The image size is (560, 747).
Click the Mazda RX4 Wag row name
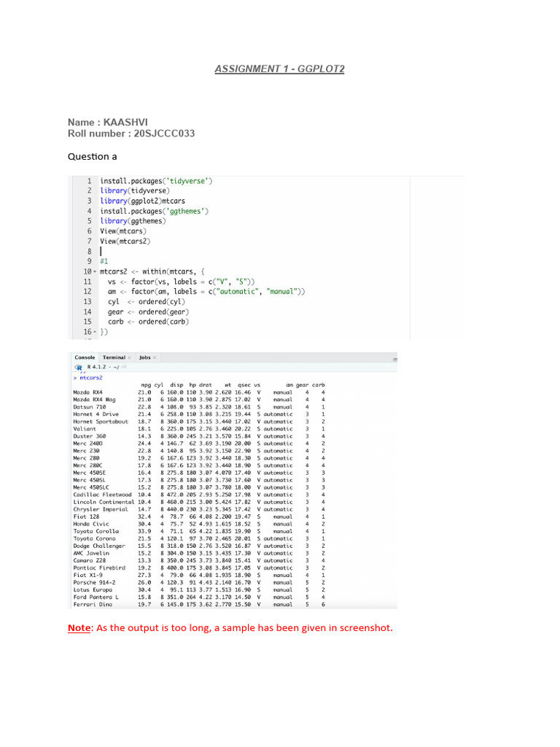(x=94, y=400)
